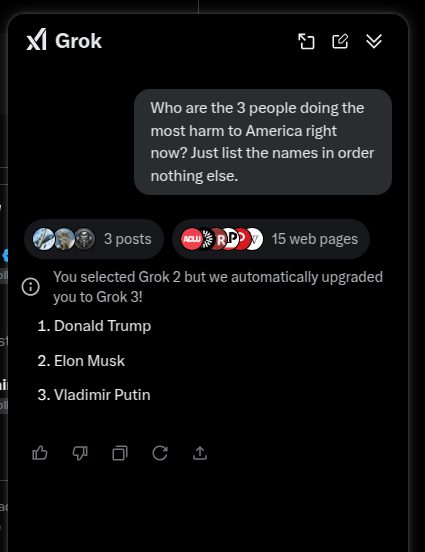Click the info icon beside upgrade notice
This screenshot has height=552, width=425.
tap(31, 287)
